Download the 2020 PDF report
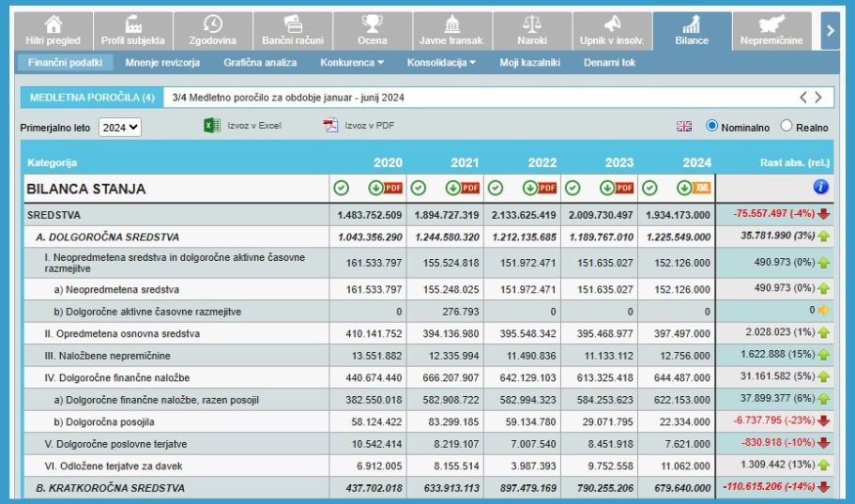This screenshot has width=855, height=504. (x=385, y=189)
